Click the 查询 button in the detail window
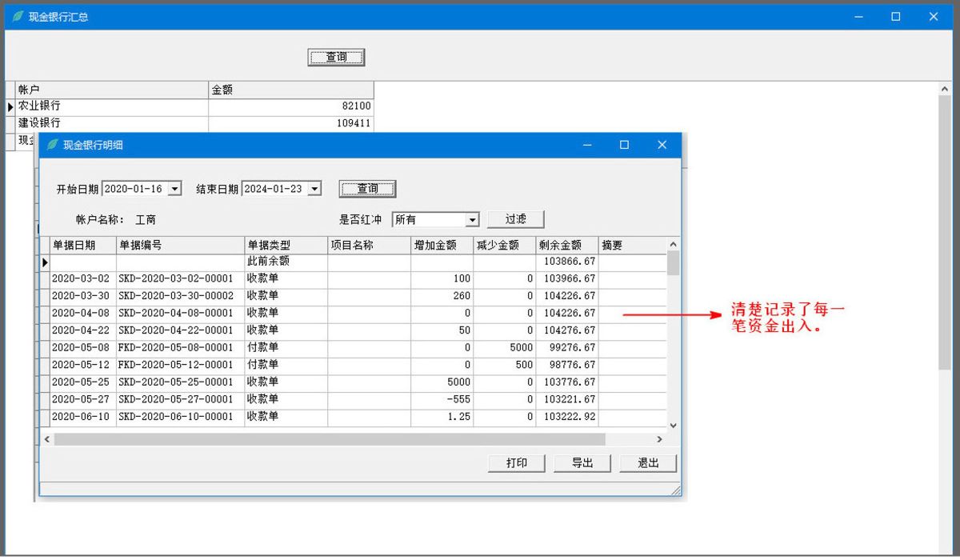 [367, 189]
